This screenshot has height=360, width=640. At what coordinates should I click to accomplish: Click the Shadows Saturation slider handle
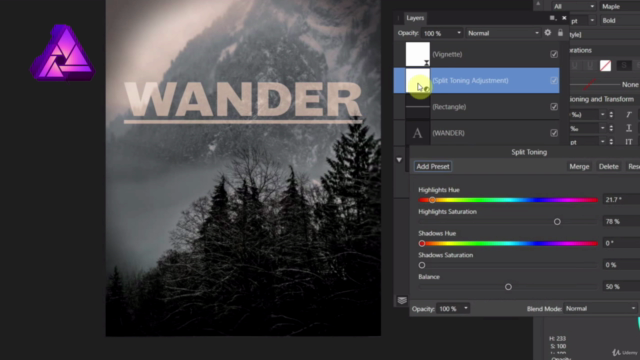tap(422, 265)
